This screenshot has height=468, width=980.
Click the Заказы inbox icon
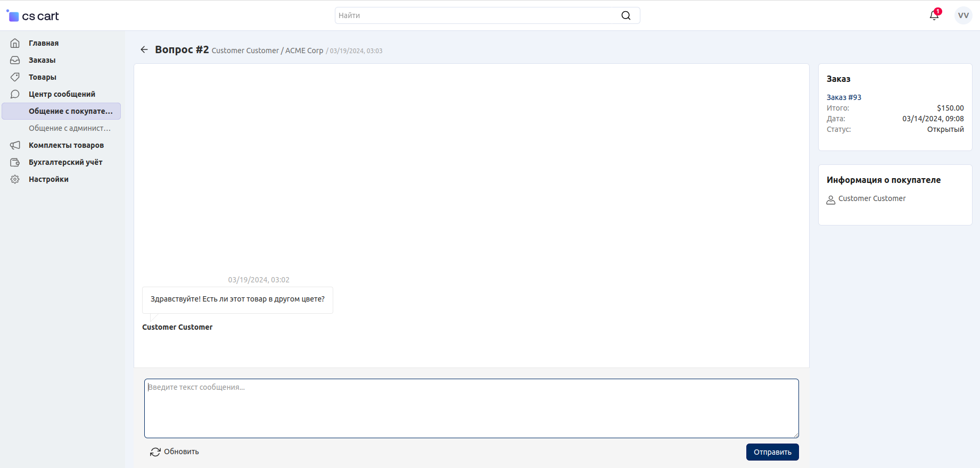(15, 60)
